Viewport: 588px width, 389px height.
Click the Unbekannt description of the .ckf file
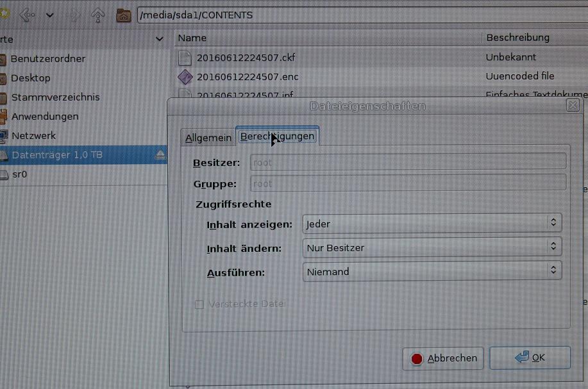pyautogui.click(x=511, y=57)
